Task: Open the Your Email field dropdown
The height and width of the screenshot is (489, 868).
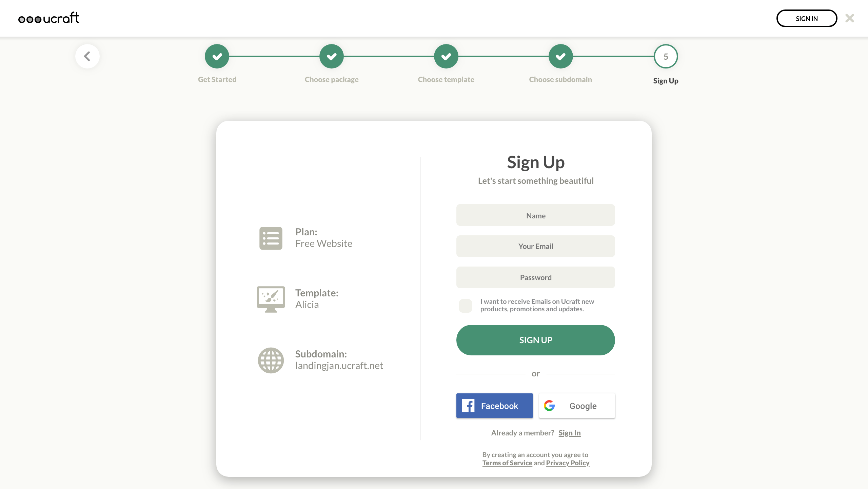Action: [535, 246]
